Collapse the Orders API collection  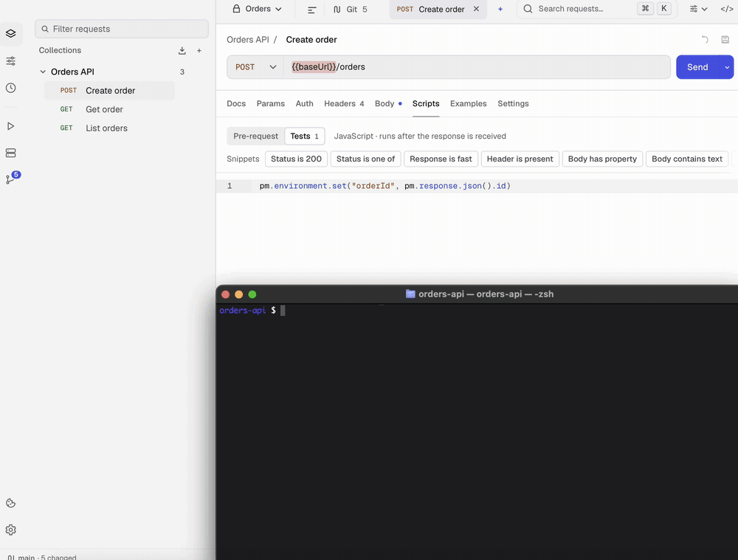(x=43, y=72)
